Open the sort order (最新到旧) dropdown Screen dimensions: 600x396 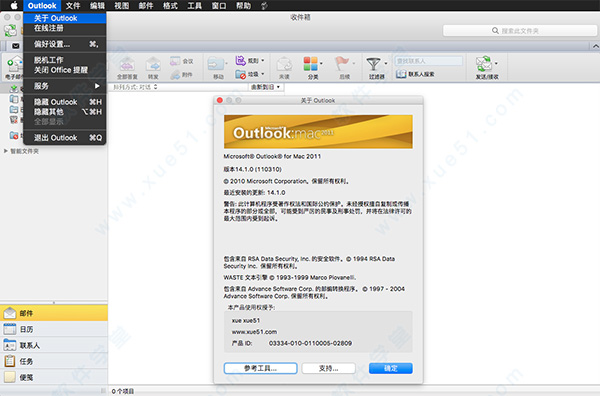pos(266,87)
